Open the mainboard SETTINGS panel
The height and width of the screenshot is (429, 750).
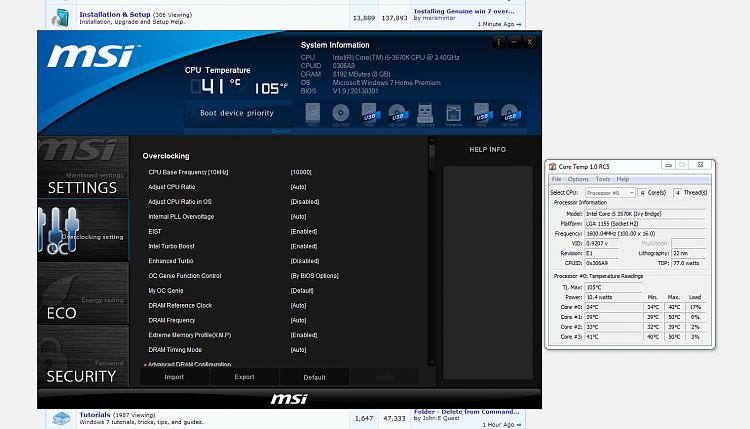click(x=83, y=167)
